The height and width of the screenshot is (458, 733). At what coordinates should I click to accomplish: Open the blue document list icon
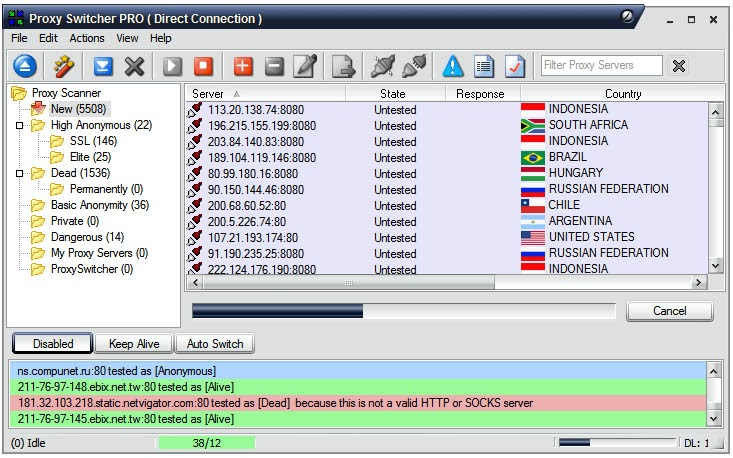tap(484, 66)
